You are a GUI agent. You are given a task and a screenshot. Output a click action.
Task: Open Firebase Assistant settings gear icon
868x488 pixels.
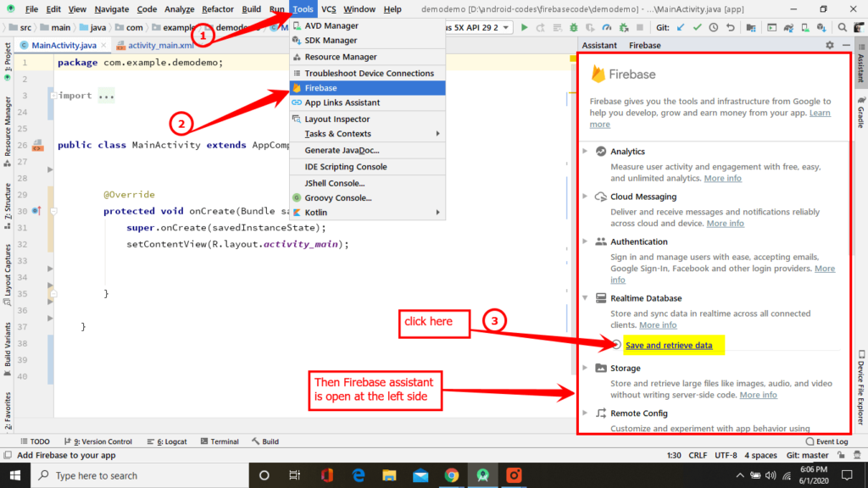click(x=829, y=46)
